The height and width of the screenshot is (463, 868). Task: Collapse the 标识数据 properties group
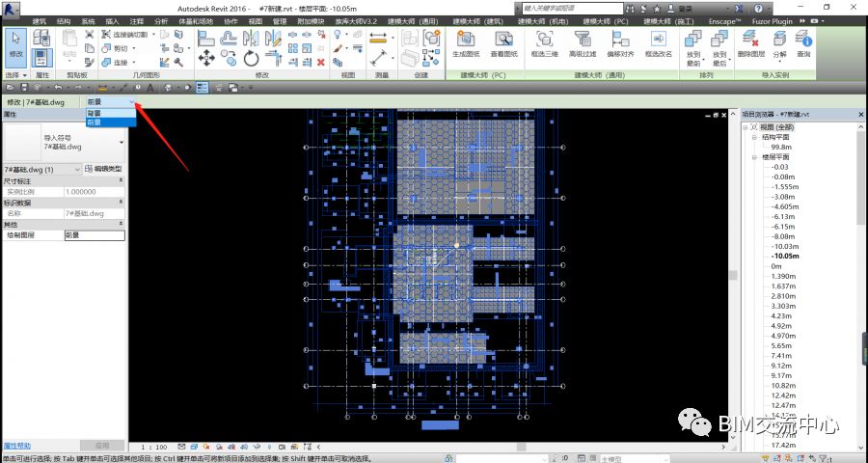(x=121, y=203)
